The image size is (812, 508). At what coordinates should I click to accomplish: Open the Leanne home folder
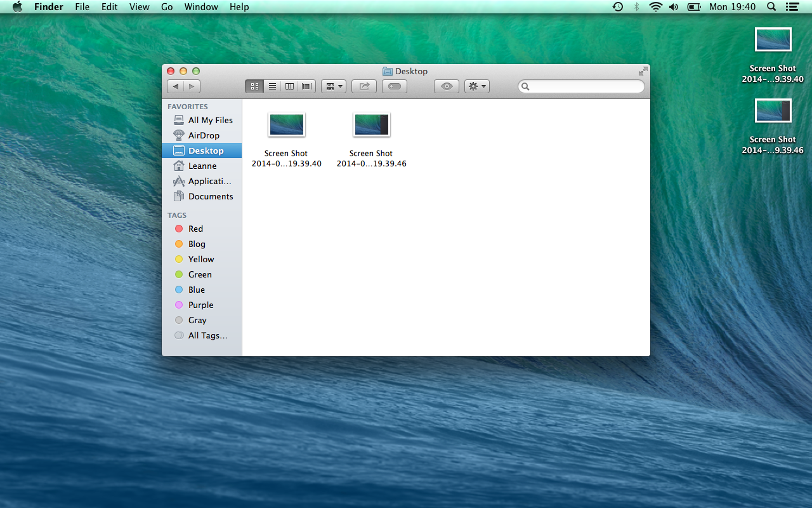202,166
